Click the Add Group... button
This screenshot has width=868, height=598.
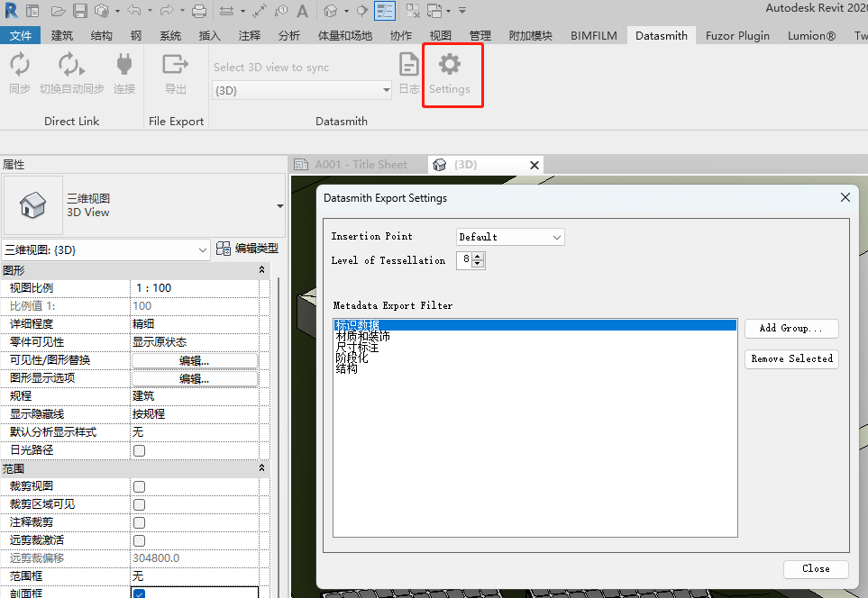(x=791, y=328)
